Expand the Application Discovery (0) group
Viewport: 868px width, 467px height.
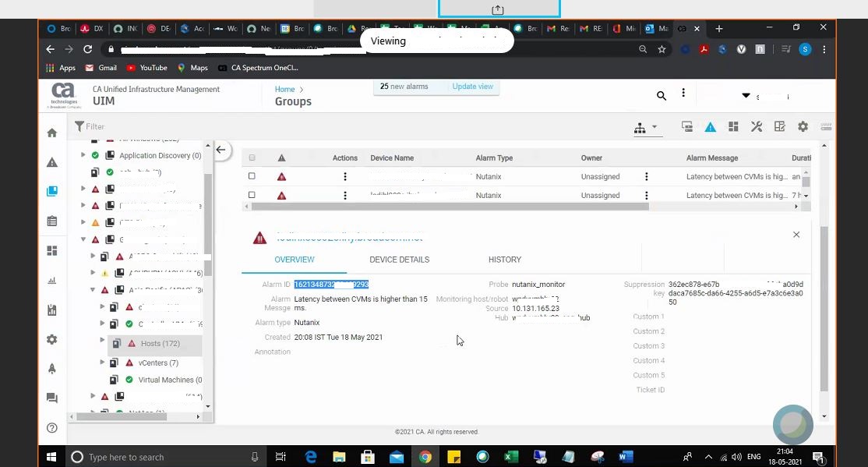click(83, 155)
